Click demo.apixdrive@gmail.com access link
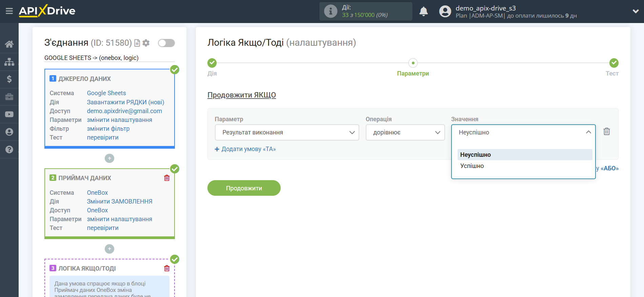 [124, 111]
